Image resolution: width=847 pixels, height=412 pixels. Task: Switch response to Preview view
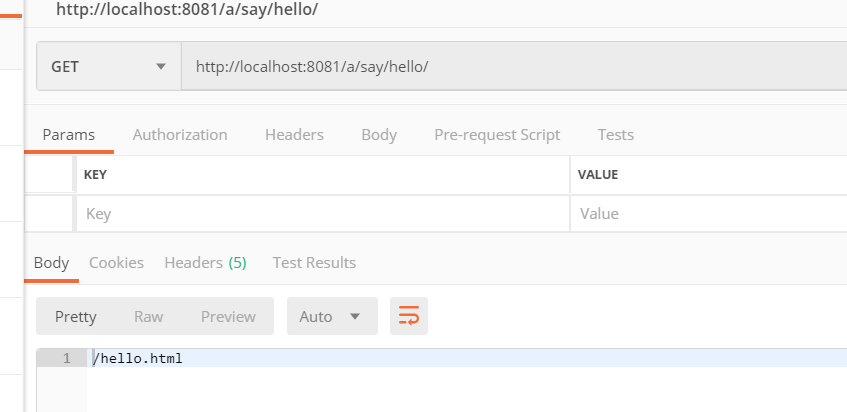point(228,316)
